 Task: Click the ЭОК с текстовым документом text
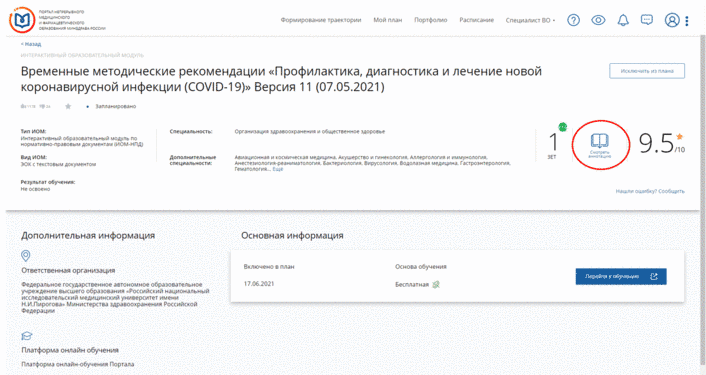pos(58,164)
